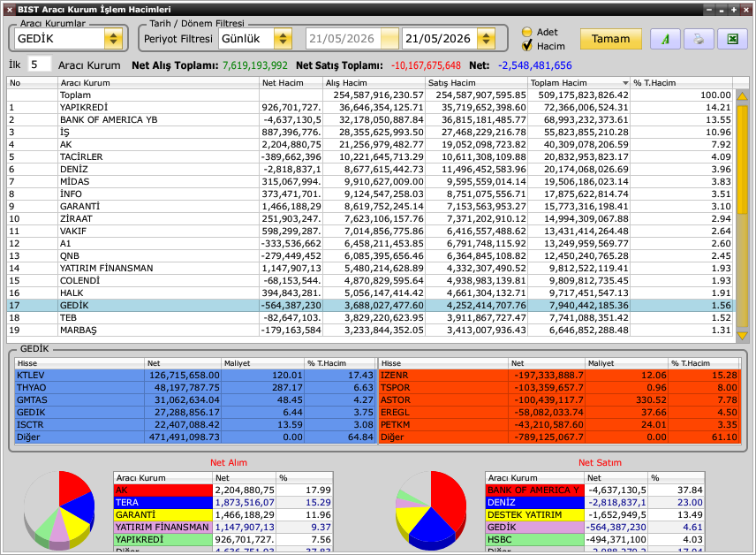This screenshot has width=756, height=555.
Task: Click the THYAO stock row
Action: [195, 388]
